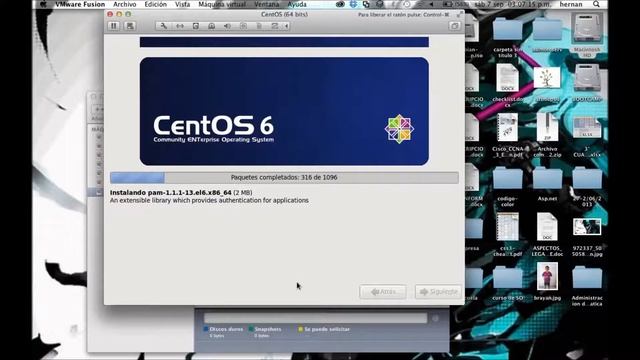This screenshot has width=640, height=360.
Task: Open the Vista menu
Action: (182, 4)
